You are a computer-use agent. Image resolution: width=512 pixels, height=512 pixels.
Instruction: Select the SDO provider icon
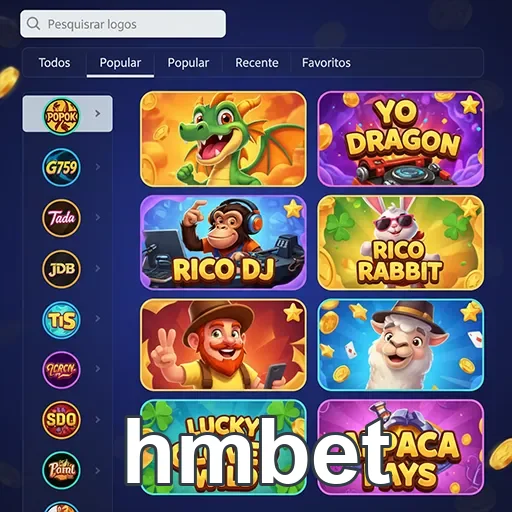[x=61, y=420]
